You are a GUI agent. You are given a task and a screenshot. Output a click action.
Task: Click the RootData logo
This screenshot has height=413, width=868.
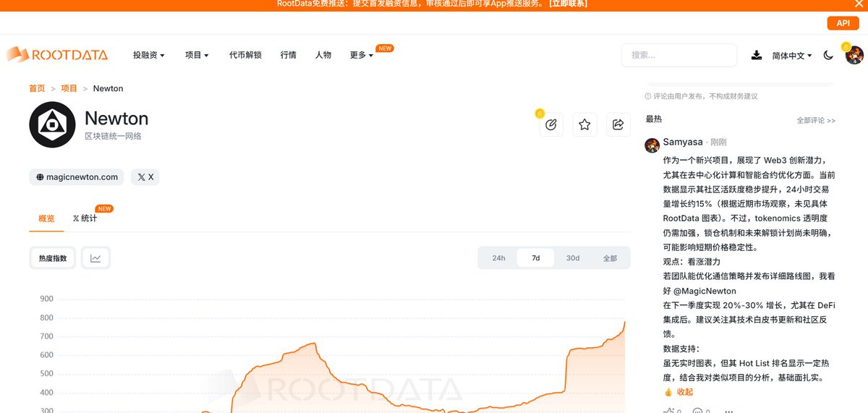tap(57, 54)
